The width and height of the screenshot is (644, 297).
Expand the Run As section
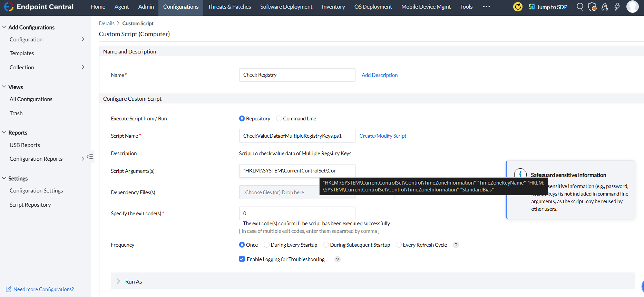118,281
